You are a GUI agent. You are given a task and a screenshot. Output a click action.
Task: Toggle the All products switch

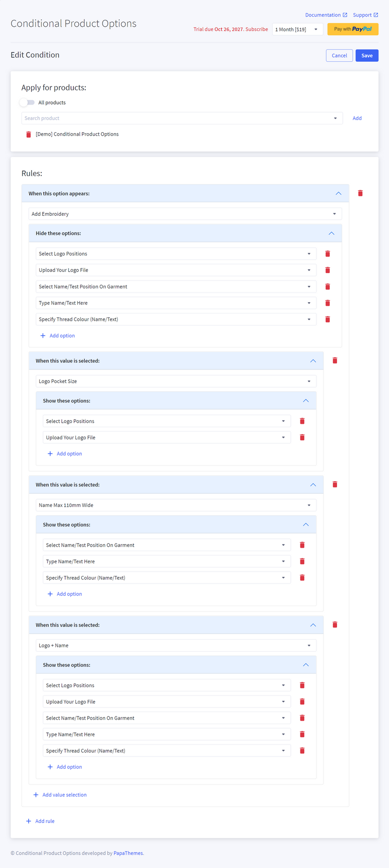tap(27, 103)
